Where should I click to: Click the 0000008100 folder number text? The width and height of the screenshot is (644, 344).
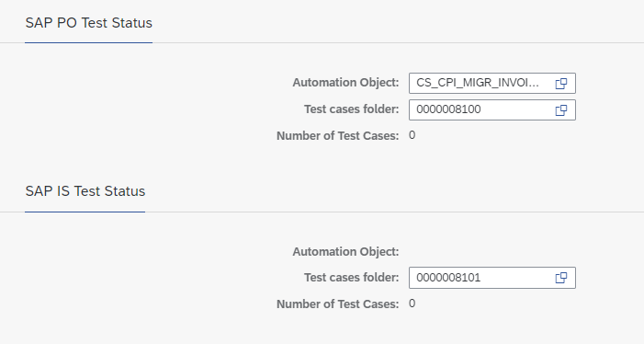pyautogui.click(x=448, y=109)
